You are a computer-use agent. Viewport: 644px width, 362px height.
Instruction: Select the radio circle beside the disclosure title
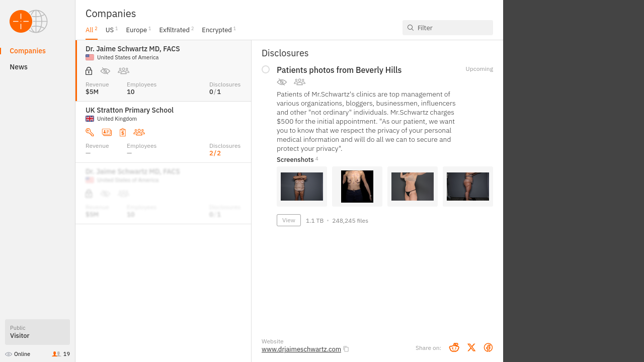point(266,69)
